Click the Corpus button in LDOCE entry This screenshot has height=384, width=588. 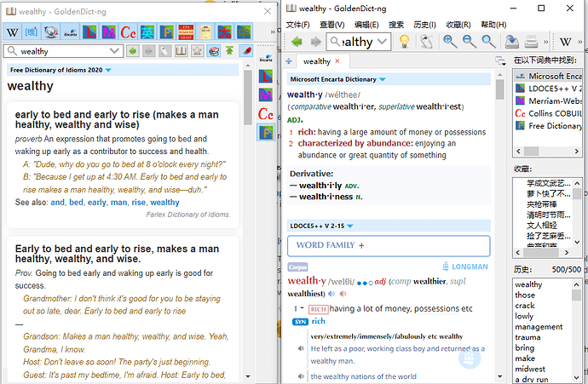[297, 267]
